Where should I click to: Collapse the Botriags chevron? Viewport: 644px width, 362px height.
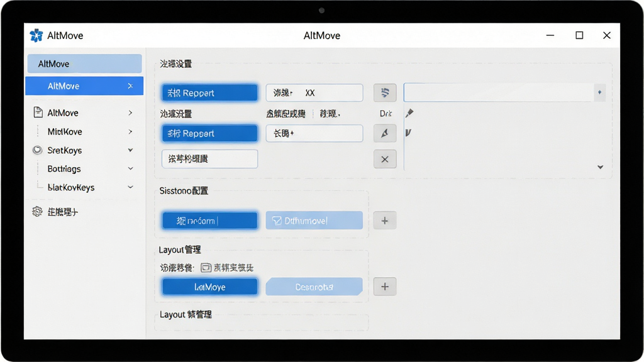(130, 168)
